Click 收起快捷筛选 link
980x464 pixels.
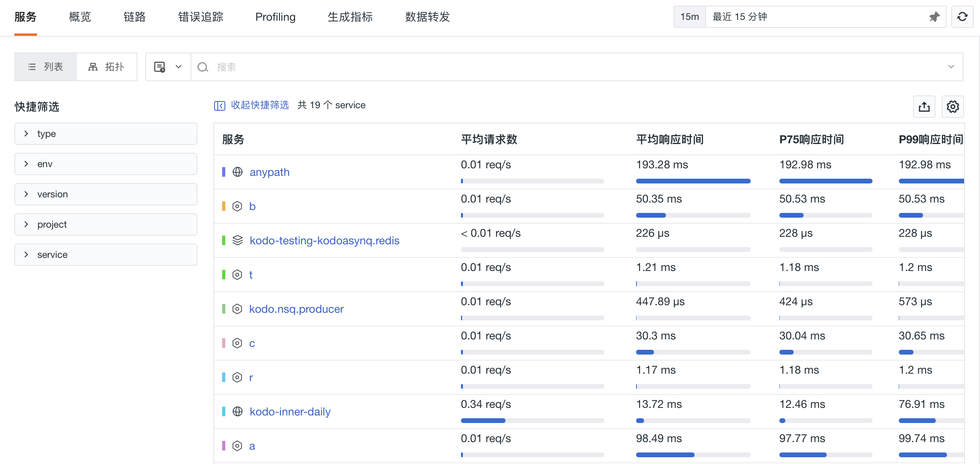point(260,105)
